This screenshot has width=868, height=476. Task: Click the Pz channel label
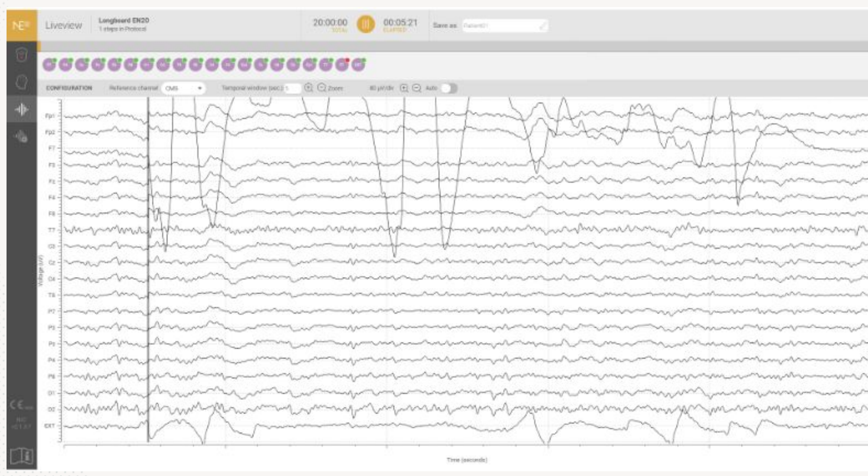(52, 344)
